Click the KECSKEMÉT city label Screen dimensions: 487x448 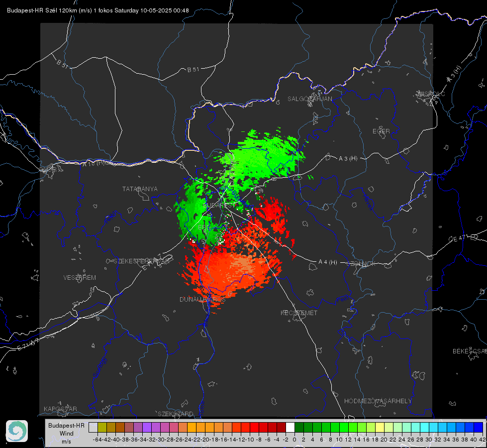[x=299, y=313]
